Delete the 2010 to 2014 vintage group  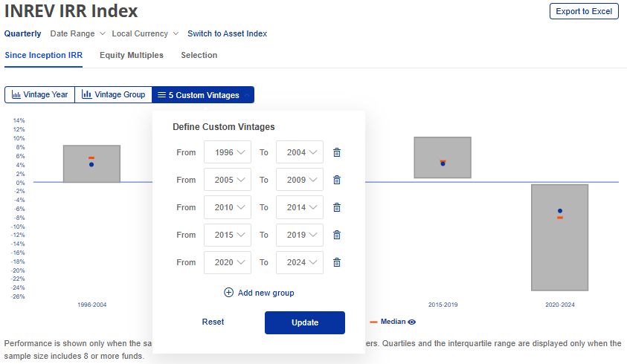click(x=337, y=207)
